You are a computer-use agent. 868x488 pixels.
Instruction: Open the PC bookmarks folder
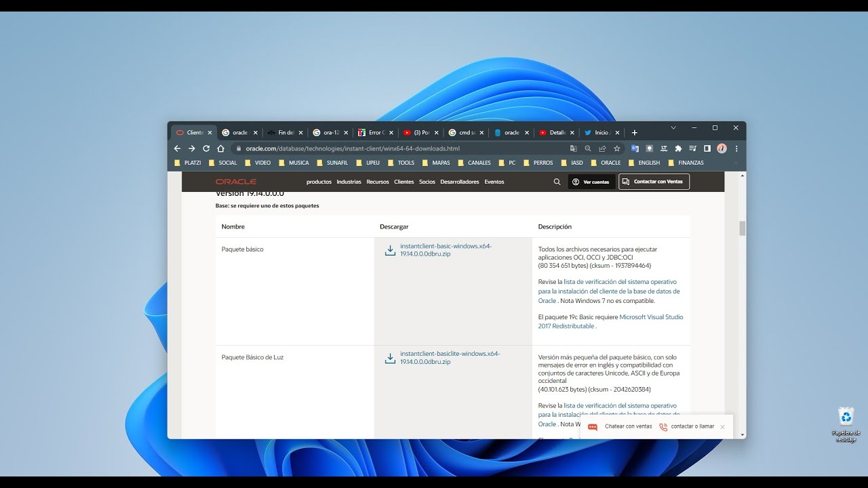[507, 163]
